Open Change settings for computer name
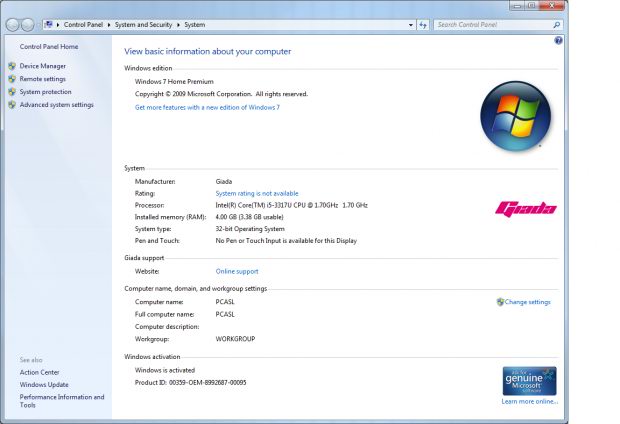This screenshot has height=424, width=620. coord(527,302)
